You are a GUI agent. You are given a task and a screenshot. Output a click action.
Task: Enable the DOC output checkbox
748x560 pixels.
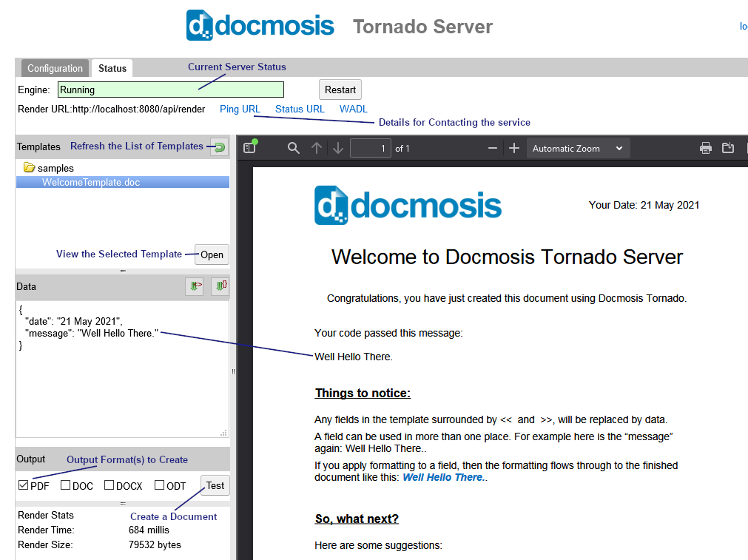(66, 485)
